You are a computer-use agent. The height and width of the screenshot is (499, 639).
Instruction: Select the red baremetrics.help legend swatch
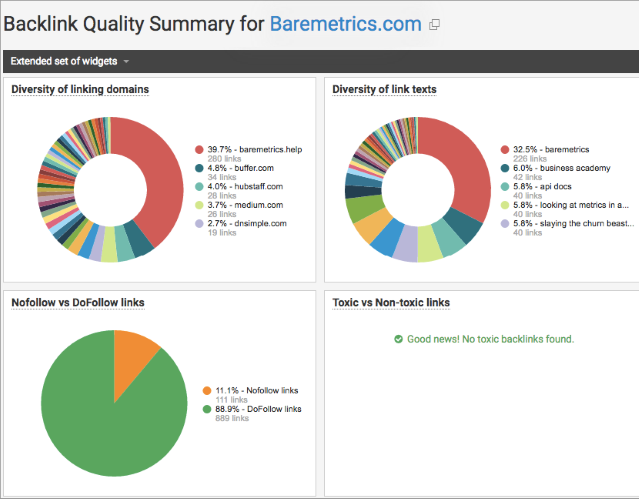199,150
